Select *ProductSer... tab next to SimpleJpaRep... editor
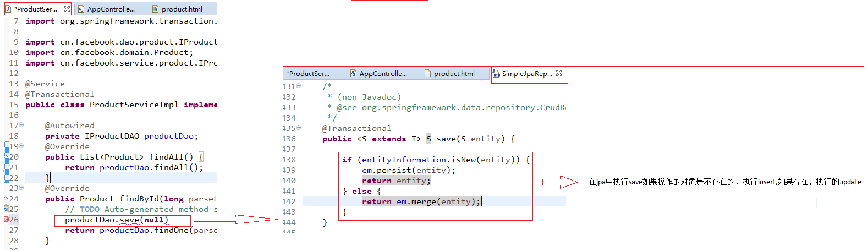The height and width of the screenshot is (251, 868). coord(308,73)
